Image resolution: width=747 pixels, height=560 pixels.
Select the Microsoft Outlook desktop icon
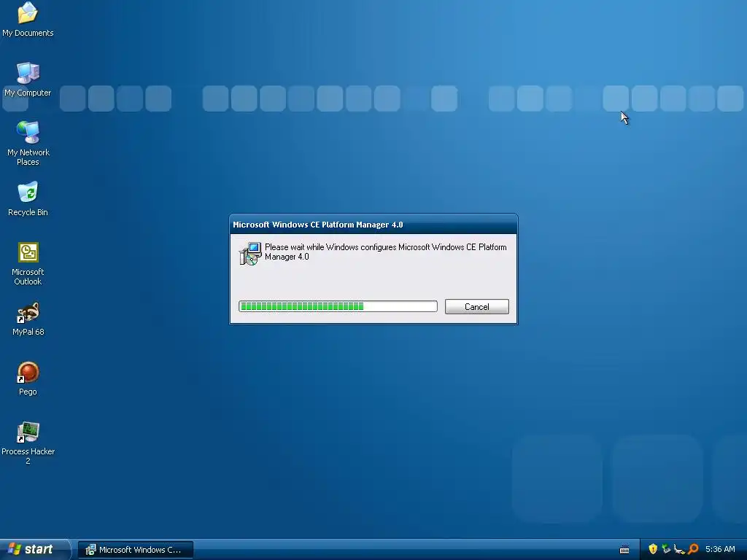[x=28, y=264]
